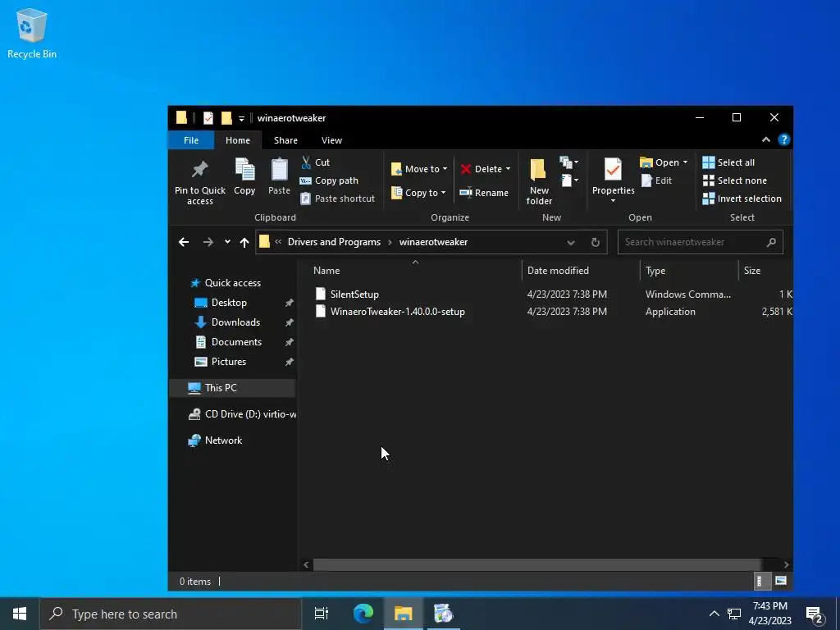Switch to the Share ribbon tab
This screenshot has width=840, height=630.
tap(285, 140)
